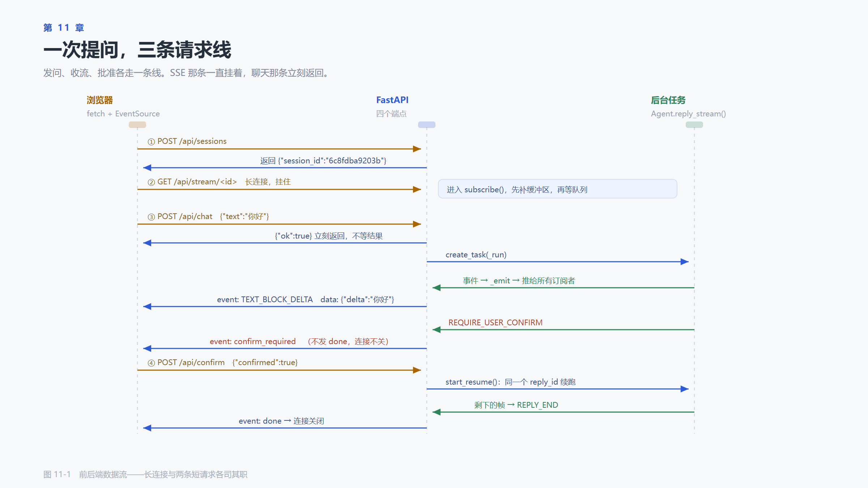Click the blue FastAPI lifeline head marker
The image size is (868, 488).
pos(427,125)
